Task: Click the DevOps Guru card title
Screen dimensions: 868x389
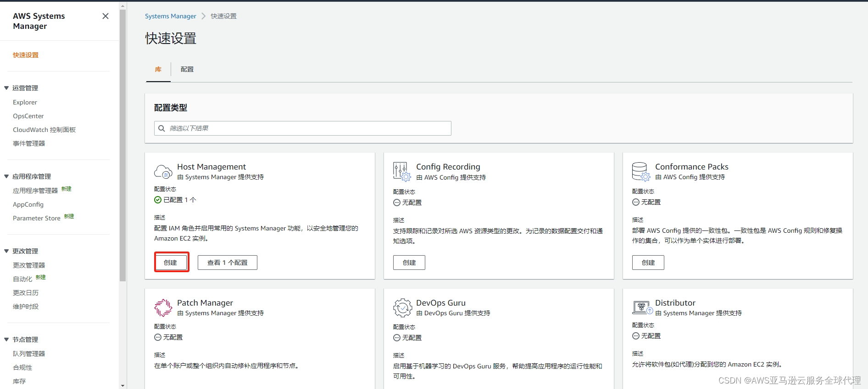Action: click(441, 303)
